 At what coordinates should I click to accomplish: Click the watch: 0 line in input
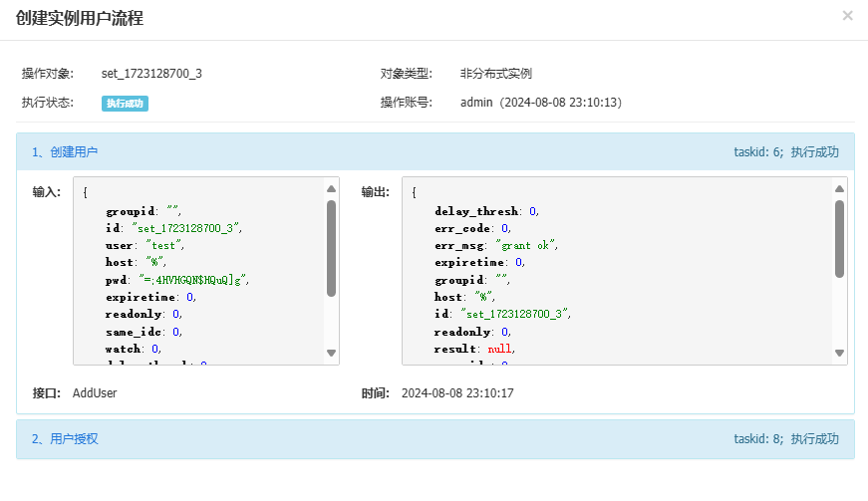coord(134,349)
